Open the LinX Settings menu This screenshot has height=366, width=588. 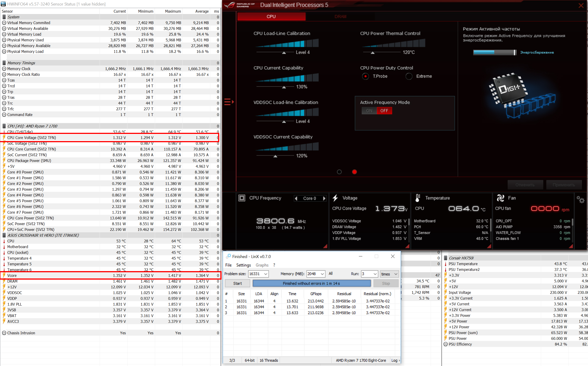tap(243, 265)
